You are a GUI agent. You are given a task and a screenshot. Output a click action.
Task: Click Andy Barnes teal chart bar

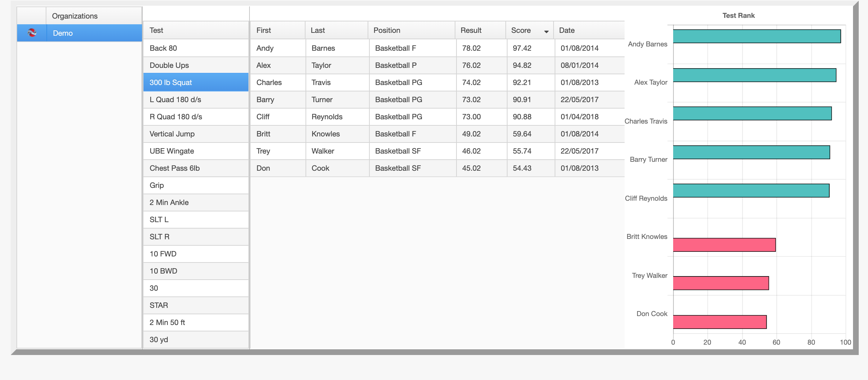point(757,36)
